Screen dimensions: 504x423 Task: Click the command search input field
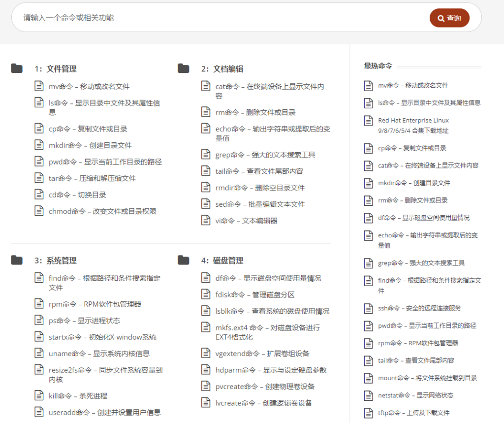(197, 17)
